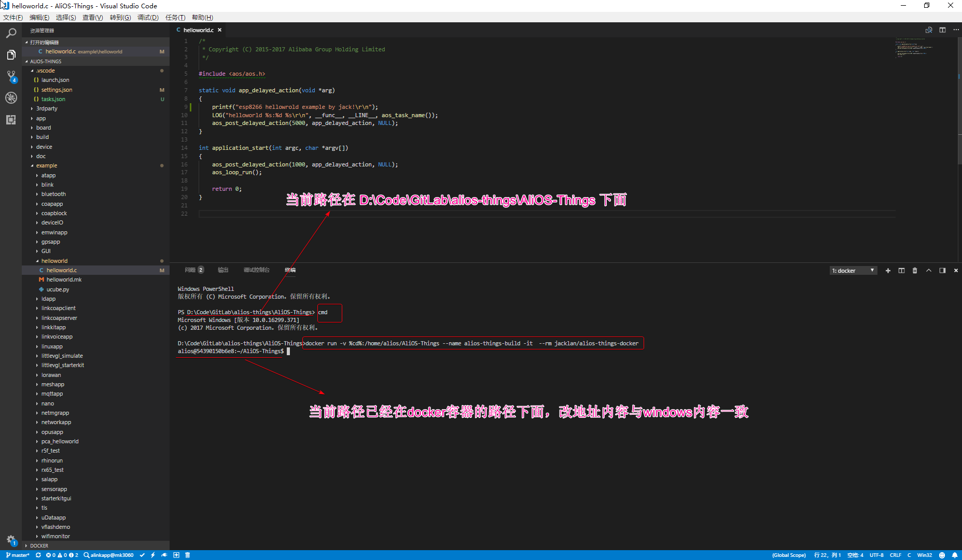Open the Manage gear menu
This screenshot has height=560, width=962.
click(11, 540)
